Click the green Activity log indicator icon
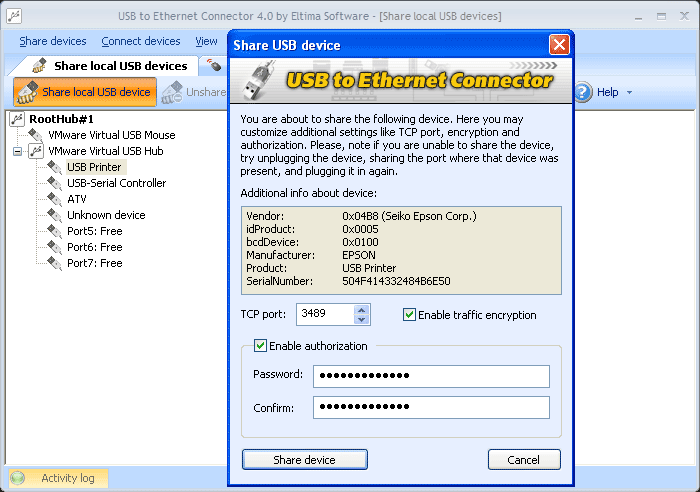The width and height of the screenshot is (700, 492). click(17, 478)
